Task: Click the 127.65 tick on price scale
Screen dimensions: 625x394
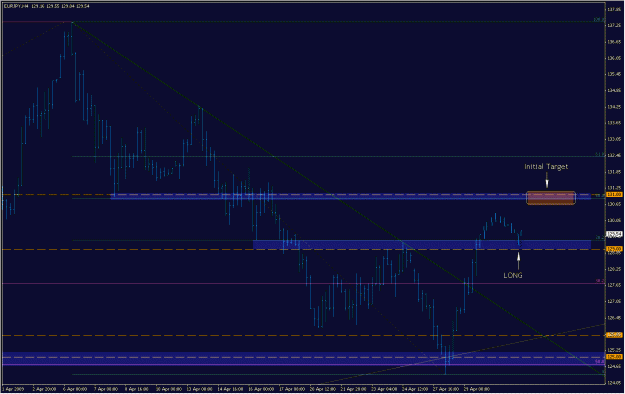Action: [x=615, y=285]
